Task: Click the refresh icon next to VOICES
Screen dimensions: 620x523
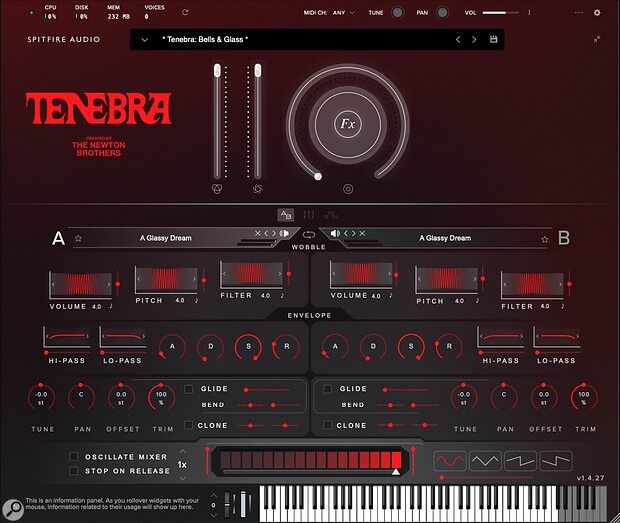Action: [x=185, y=12]
